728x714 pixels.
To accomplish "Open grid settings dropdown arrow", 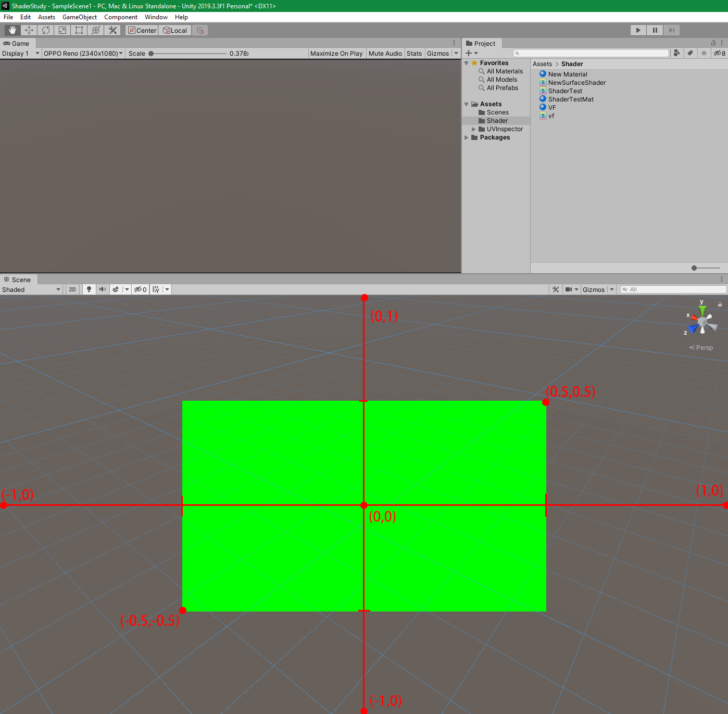I will point(167,289).
